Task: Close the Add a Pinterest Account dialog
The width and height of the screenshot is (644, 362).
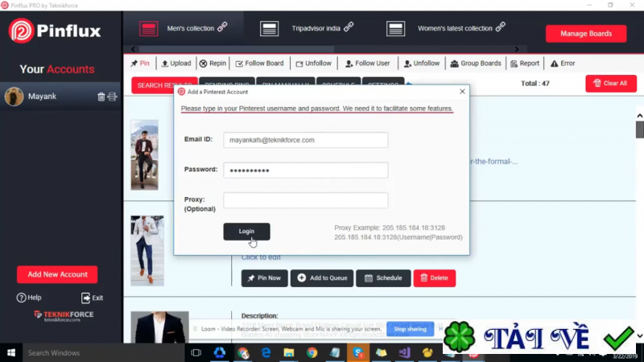Action: pos(462,92)
